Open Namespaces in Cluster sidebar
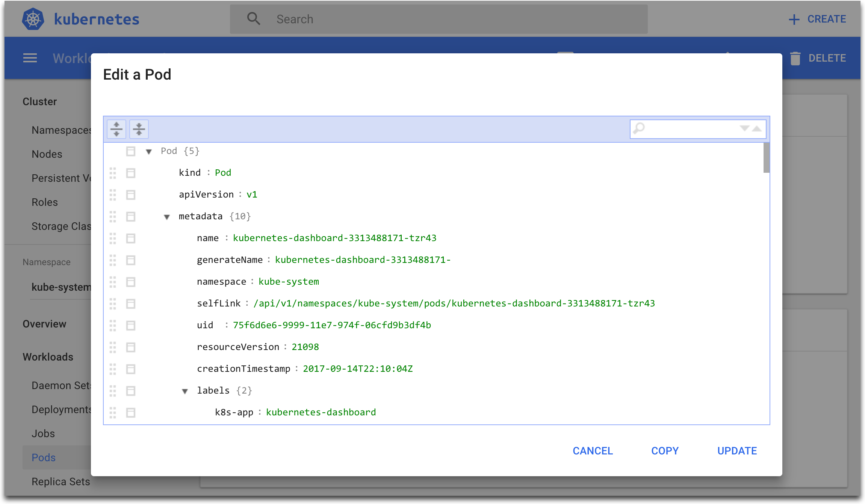This screenshot has height=504, width=865. 62,130
